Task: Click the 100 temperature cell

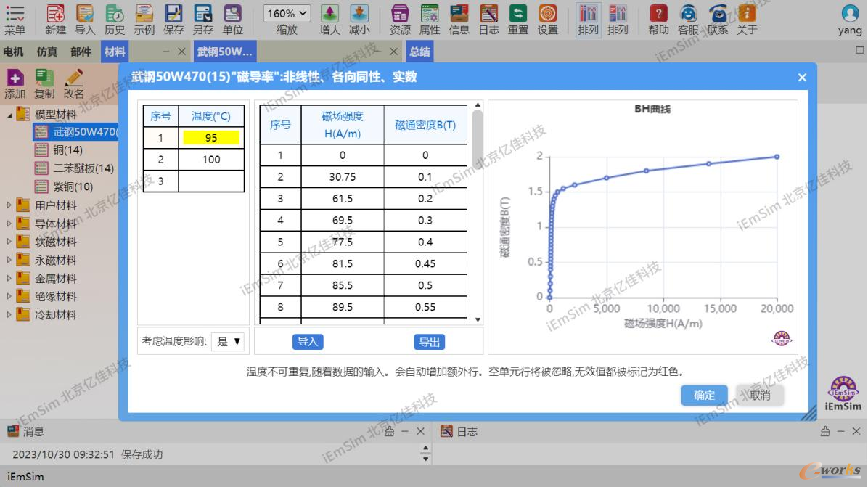Action: [211, 160]
